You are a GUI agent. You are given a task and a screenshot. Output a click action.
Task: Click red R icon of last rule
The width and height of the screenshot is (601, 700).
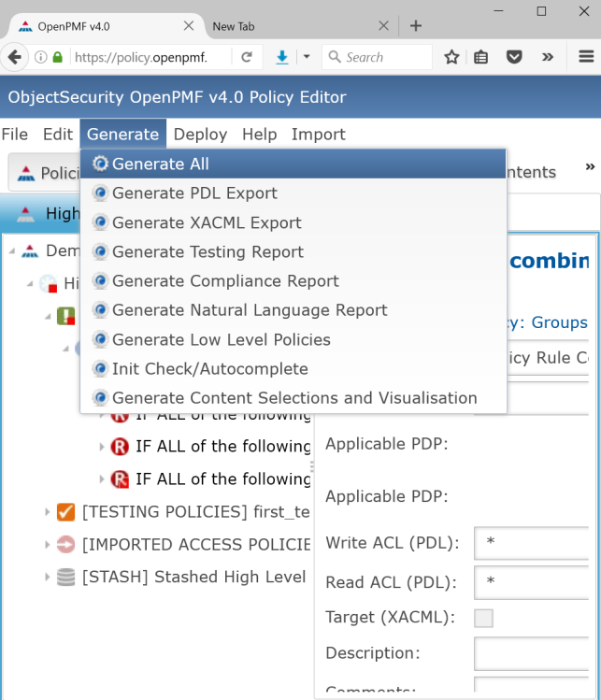click(120, 479)
